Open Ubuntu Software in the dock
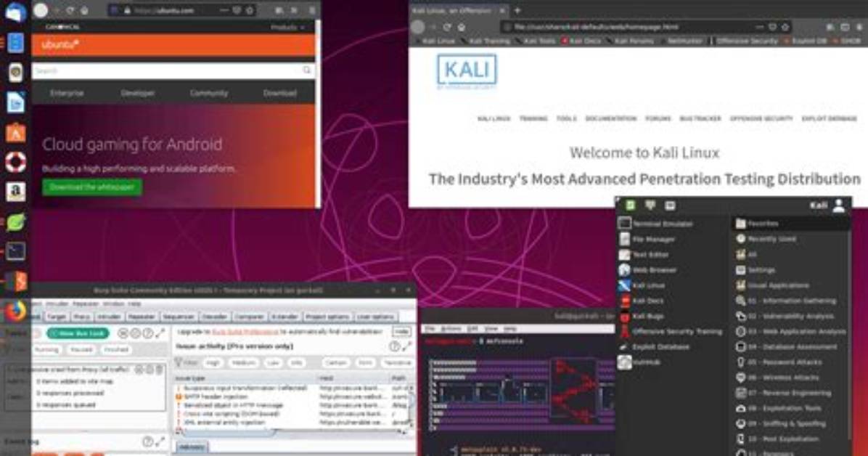This screenshot has height=456, width=868. point(15,132)
